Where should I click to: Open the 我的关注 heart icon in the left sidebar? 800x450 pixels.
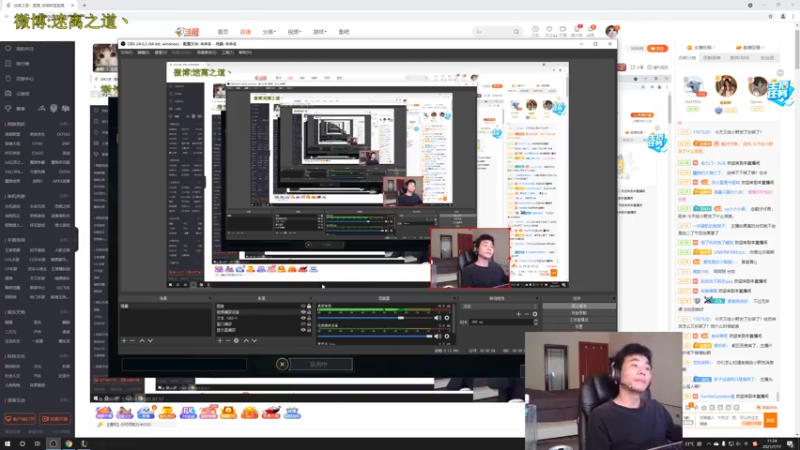click(8, 48)
